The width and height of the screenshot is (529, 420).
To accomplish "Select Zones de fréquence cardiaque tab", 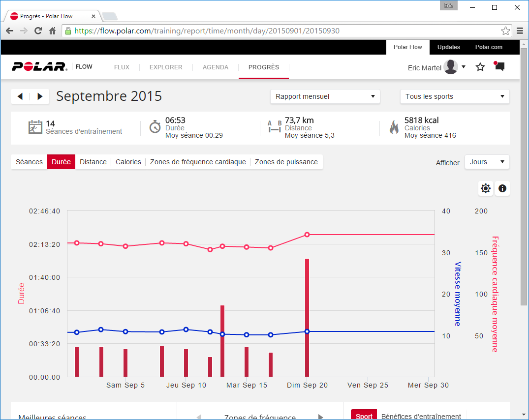I will tap(198, 162).
